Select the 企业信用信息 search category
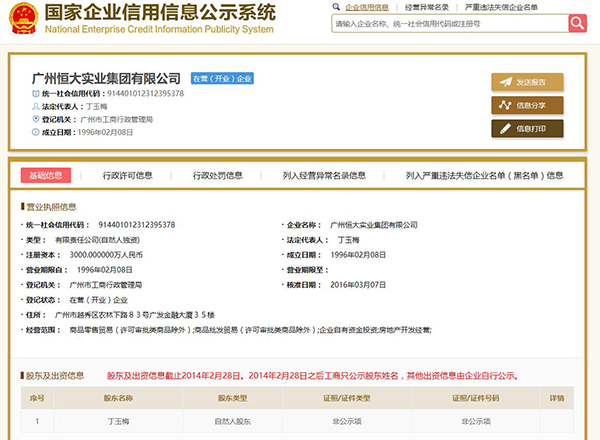 (x=361, y=7)
